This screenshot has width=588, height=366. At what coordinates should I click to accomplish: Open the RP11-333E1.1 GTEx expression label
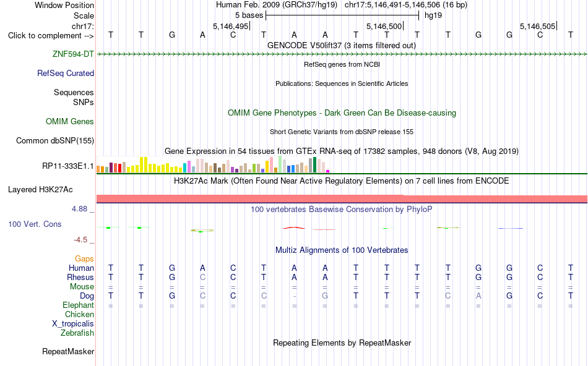point(68,166)
